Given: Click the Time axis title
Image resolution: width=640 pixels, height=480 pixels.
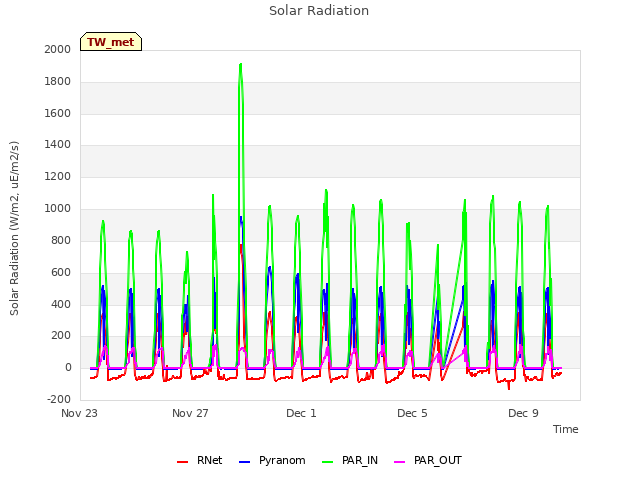Looking at the screenshot, I should pyautogui.click(x=566, y=429).
